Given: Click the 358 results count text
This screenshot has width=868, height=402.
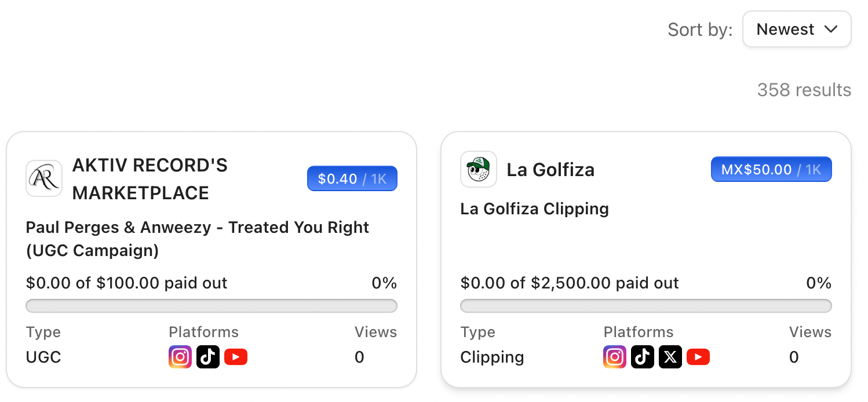Looking at the screenshot, I should pos(804,90).
